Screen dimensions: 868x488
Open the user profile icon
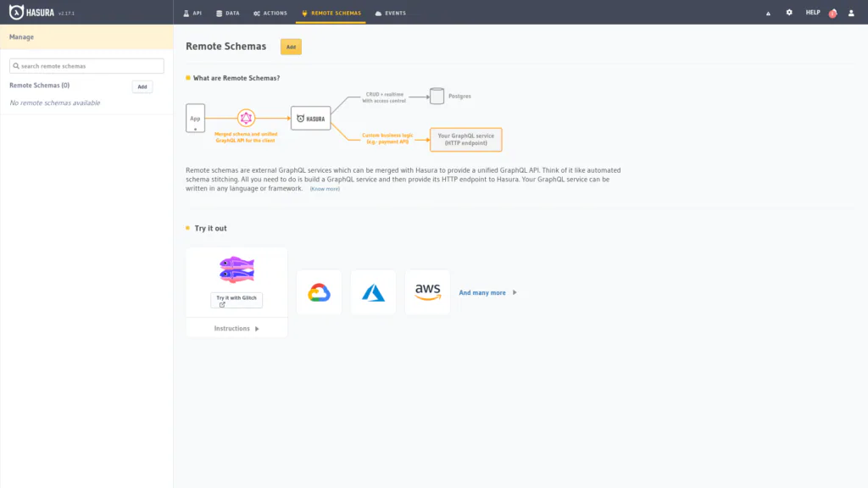pyautogui.click(x=851, y=13)
